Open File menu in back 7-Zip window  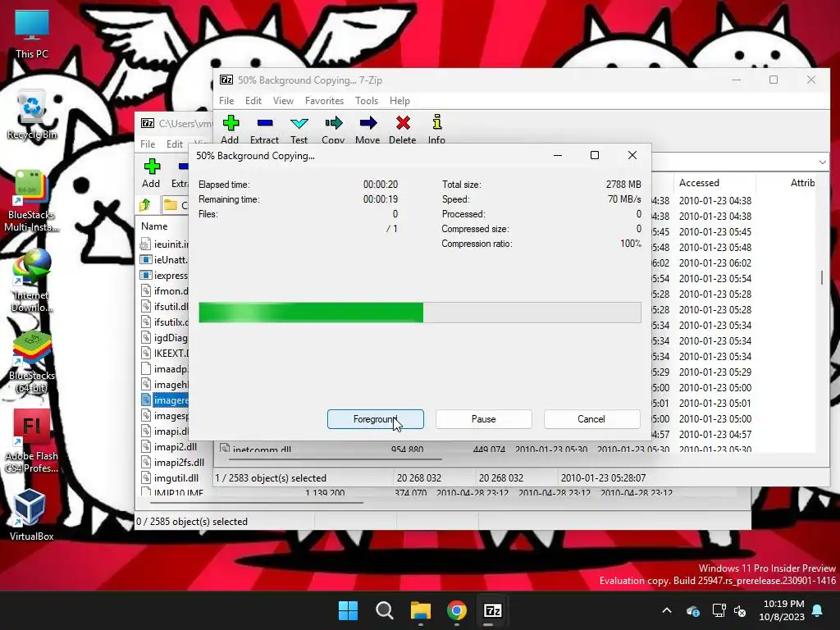click(x=148, y=144)
